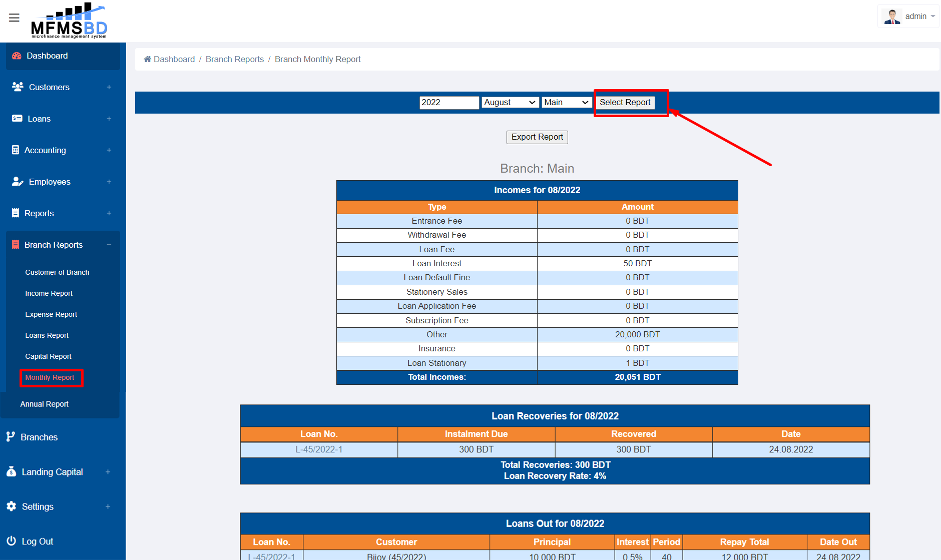Click the admin avatar picture
Viewport: 941px width, 560px height.
pyautogui.click(x=892, y=17)
